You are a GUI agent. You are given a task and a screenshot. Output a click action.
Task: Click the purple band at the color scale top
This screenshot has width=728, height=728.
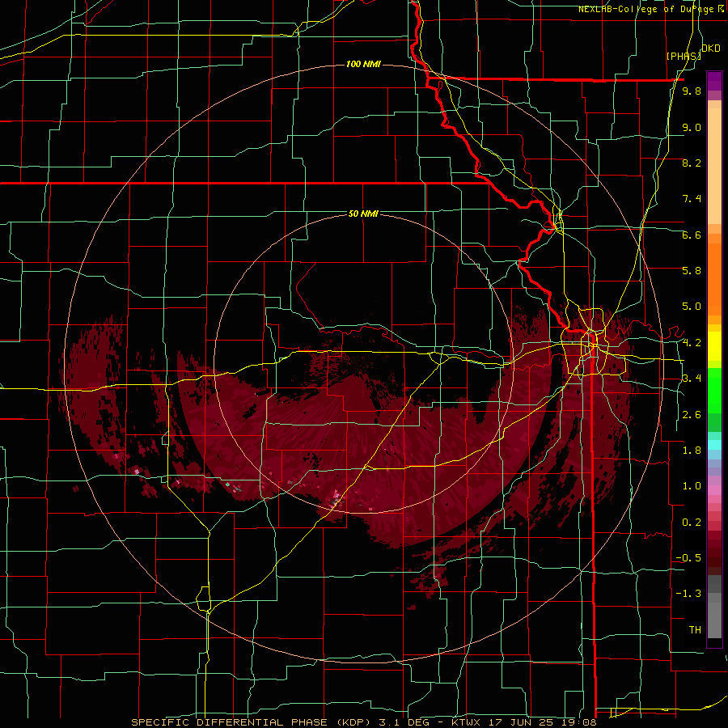click(714, 81)
